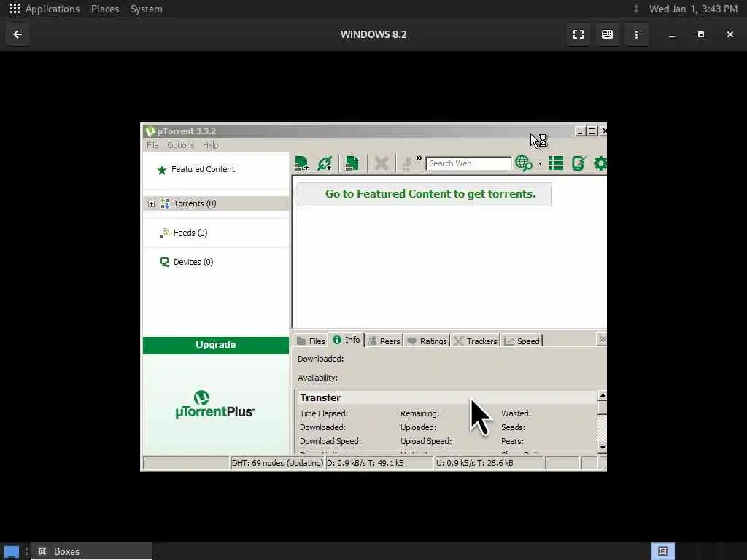Click the 'Availability:' label
This screenshot has height=560, width=747.
(x=318, y=378)
